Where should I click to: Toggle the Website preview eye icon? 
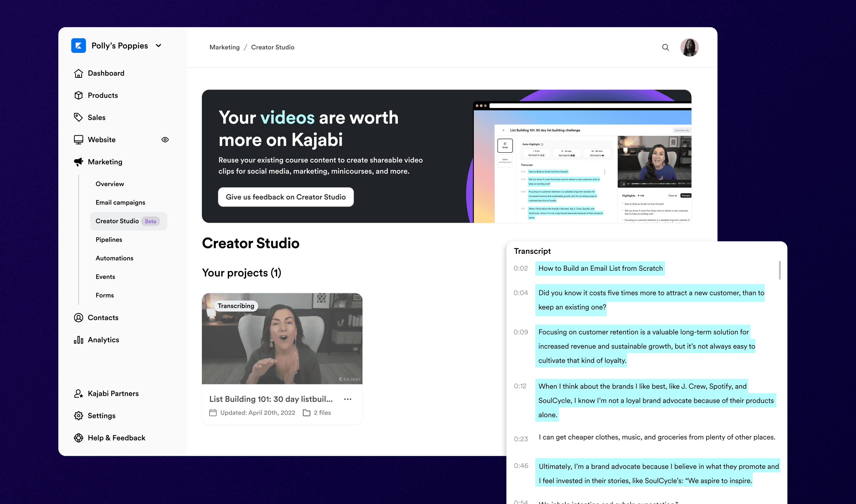(165, 140)
